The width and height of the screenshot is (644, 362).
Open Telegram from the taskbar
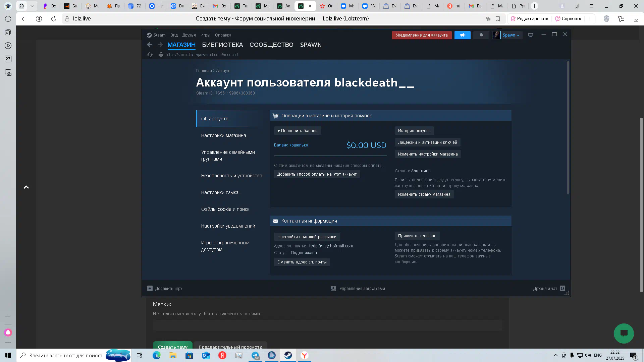tap(255, 355)
